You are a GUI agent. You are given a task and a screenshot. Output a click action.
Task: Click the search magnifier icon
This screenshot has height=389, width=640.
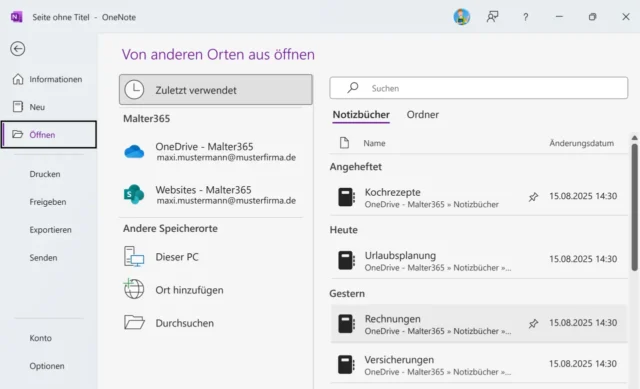pyautogui.click(x=353, y=87)
